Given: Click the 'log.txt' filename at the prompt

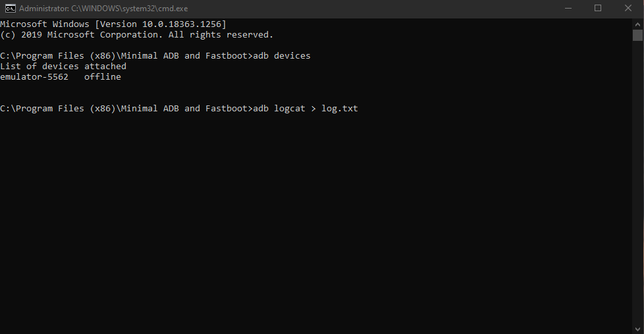Looking at the screenshot, I should 339,109.
